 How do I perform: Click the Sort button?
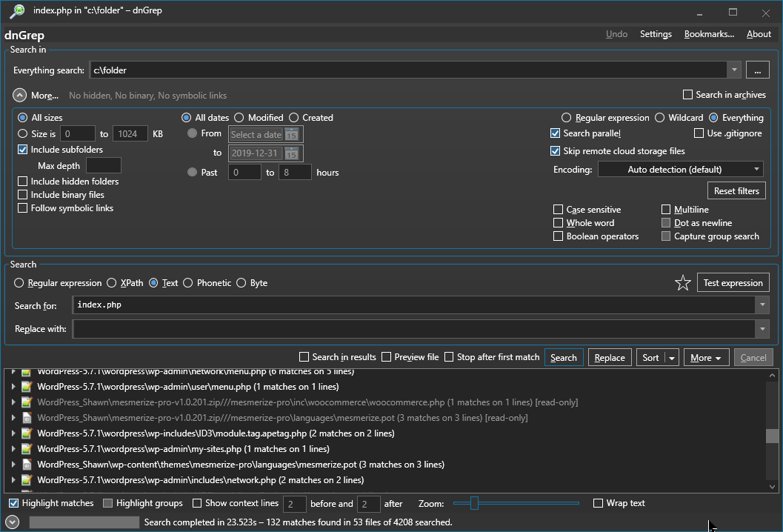coord(651,358)
